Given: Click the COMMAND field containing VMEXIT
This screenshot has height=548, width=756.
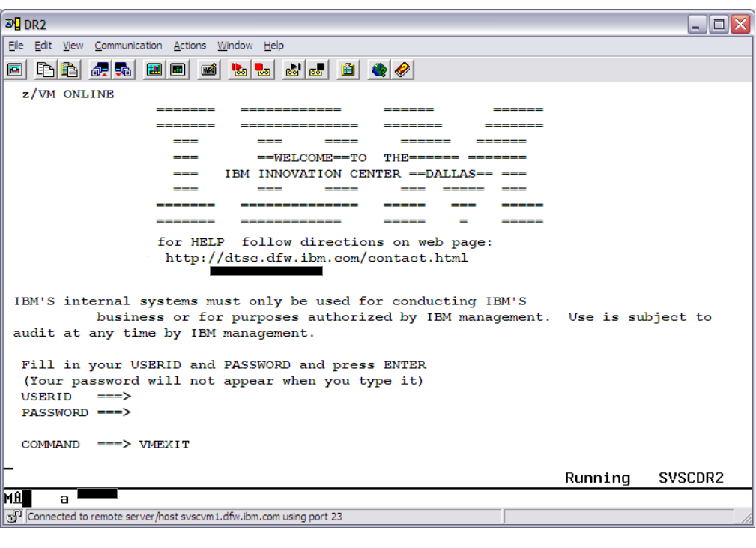Looking at the screenshot, I should click(164, 445).
